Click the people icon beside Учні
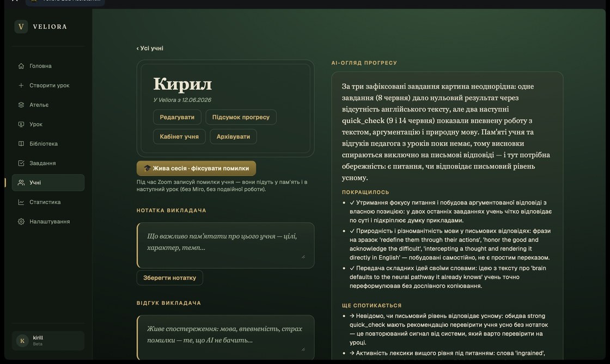The width and height of the screenshot is (610, 364). [x=21, y=183]
